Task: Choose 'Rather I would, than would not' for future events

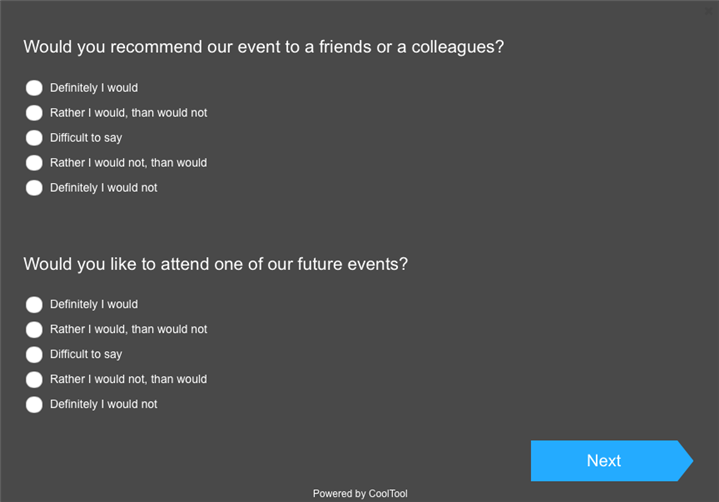Action: pyautogui.click(x=34, y=329)
